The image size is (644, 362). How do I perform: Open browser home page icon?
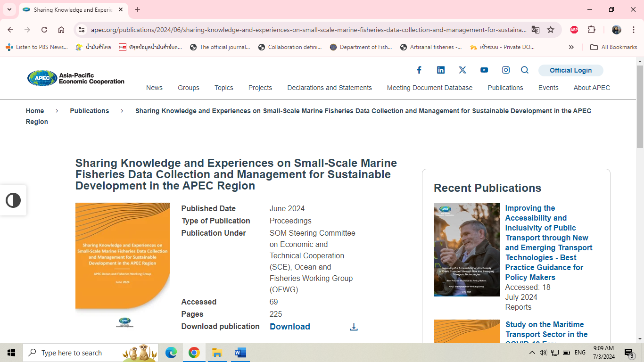(61, 30)
